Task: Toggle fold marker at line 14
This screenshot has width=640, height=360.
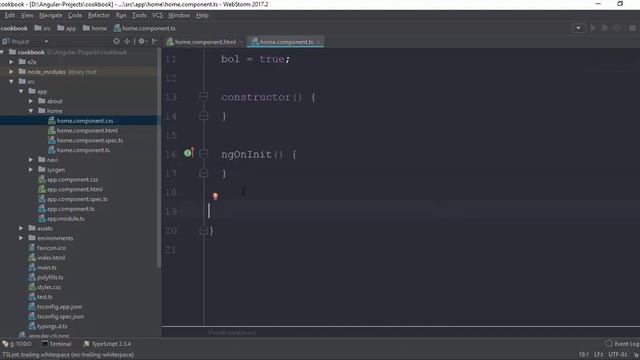Action: (x=203, y=116)
